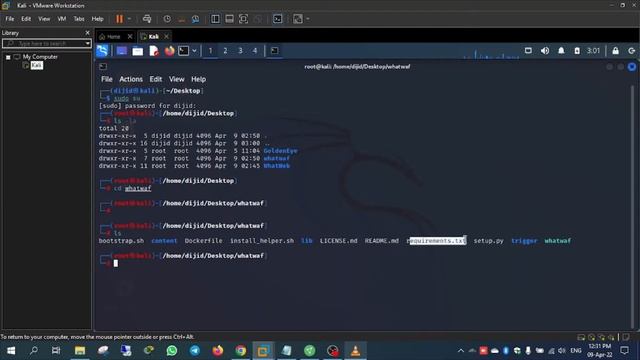Enter full screen mode from VMware toolbar
Image resolution: width=640 pixels, height=360 pixels.
click(243, 19)
